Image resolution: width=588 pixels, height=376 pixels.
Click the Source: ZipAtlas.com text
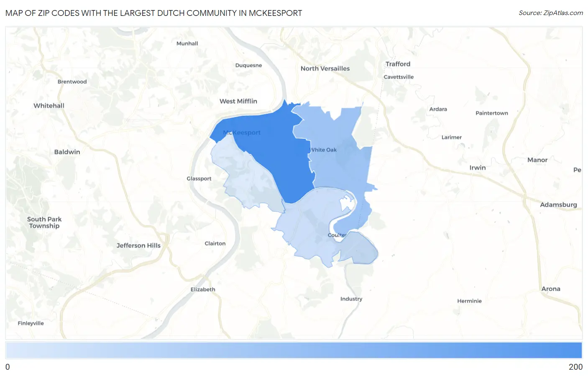pyautogui.click(x=551, y=13)
